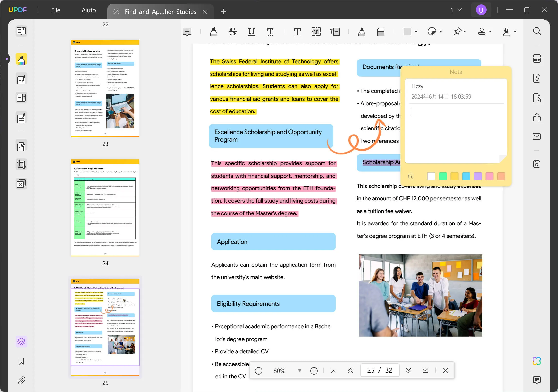Click the File menu item
The width and height of the screenshot is (558, 392).
coord(56,11)
